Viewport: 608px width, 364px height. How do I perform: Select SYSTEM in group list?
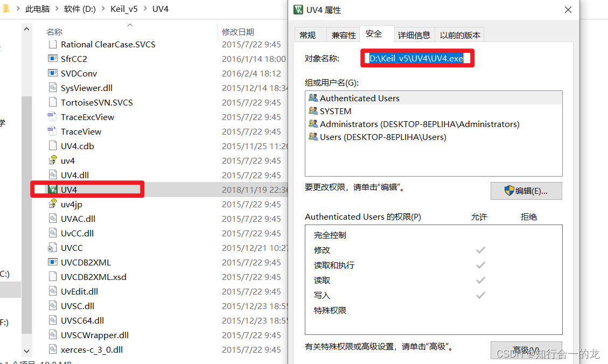(x=434, y=111)
